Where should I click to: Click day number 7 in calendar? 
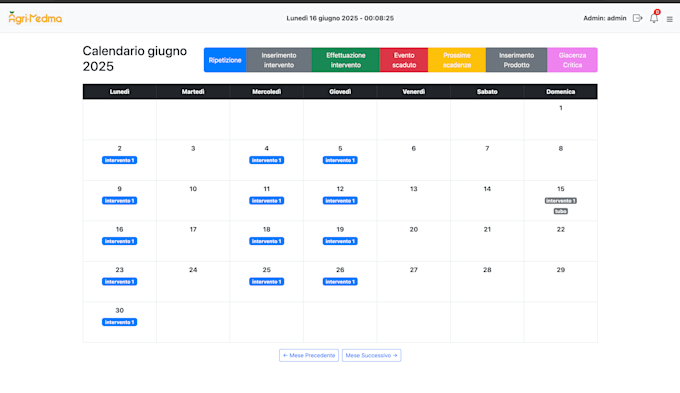point(487,148)
